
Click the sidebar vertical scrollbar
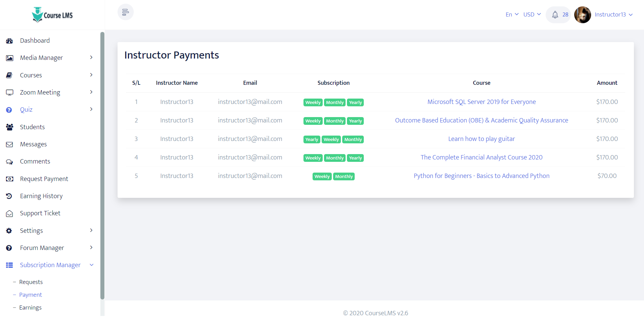click(x=102, y=166)
